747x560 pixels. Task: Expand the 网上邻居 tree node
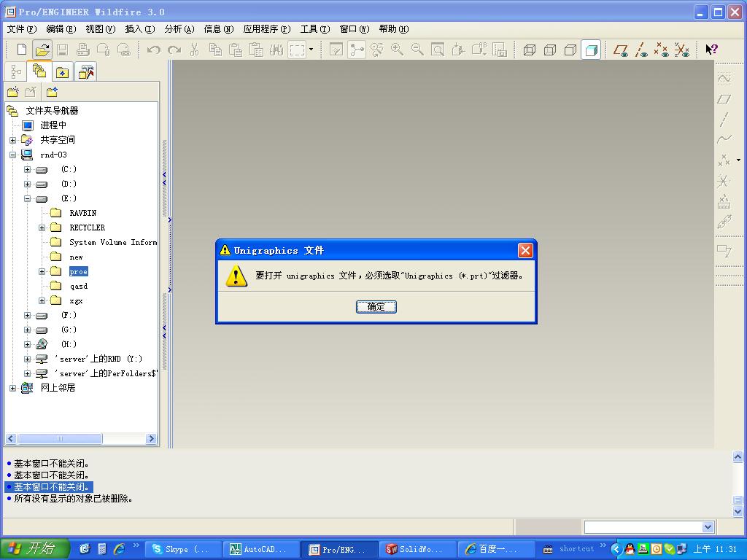pyautogui.click(x=13, y=388)
